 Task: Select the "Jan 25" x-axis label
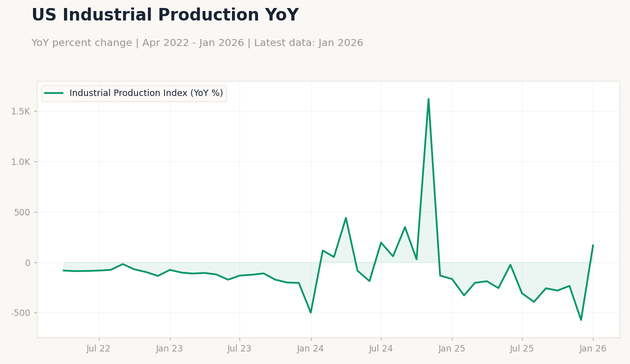pyautogui.click(x=452, y=349)
